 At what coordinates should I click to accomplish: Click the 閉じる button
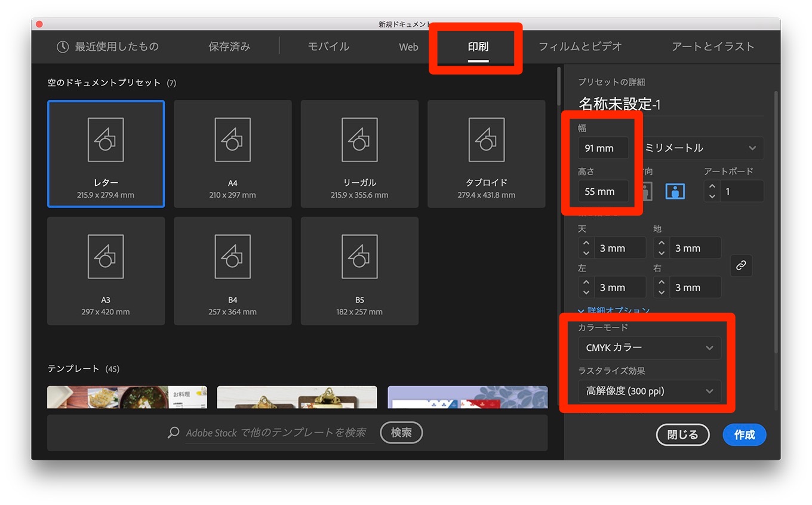(682, 435)
